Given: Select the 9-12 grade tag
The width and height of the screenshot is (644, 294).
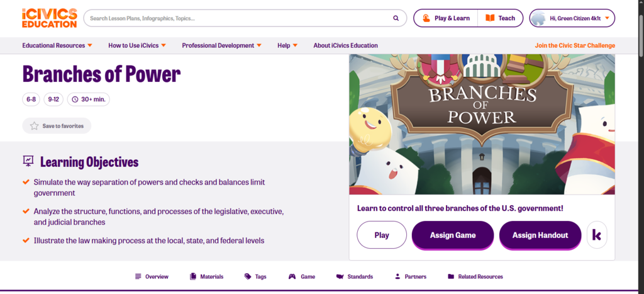Looking at the screenshot, I should pyautogui.click(x=53, y=99).
